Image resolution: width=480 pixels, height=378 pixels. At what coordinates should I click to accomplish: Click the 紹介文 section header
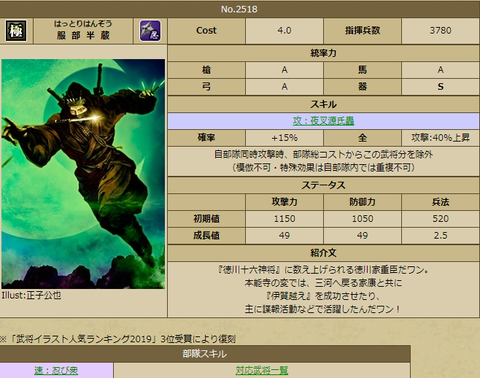click(323, 253)
